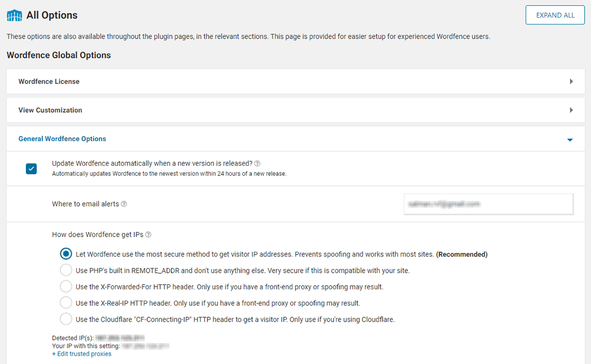The image size is (591, 364).
Task: Select the recommended most secure IP method
Action: (x=66, y=254)
